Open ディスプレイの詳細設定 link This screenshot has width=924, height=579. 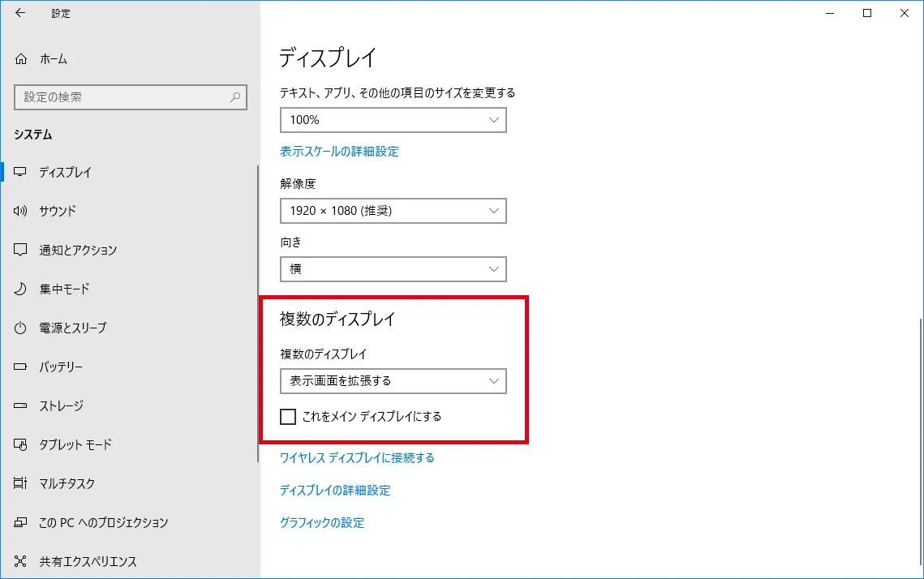tap(335, 490)
